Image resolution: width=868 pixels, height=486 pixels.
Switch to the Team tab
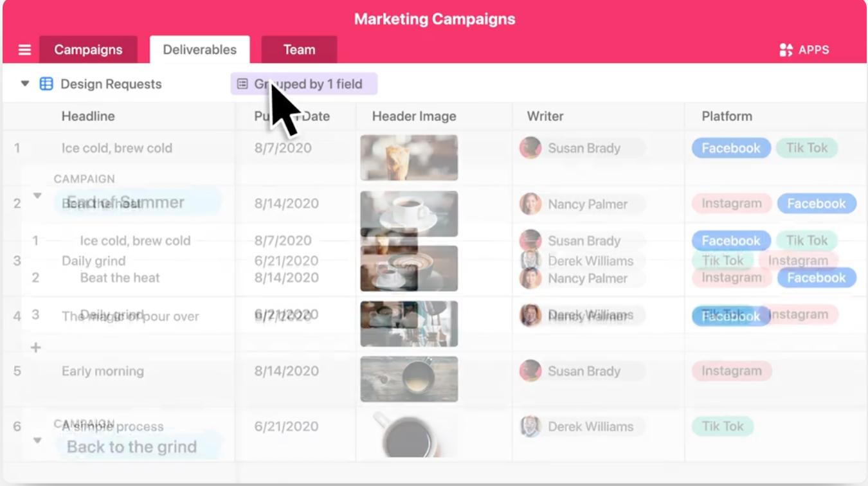point(299,50)
